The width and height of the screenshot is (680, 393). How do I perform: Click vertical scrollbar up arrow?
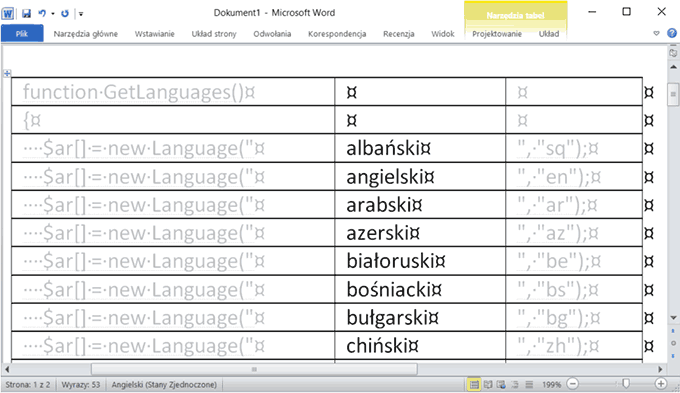point(673,67)
